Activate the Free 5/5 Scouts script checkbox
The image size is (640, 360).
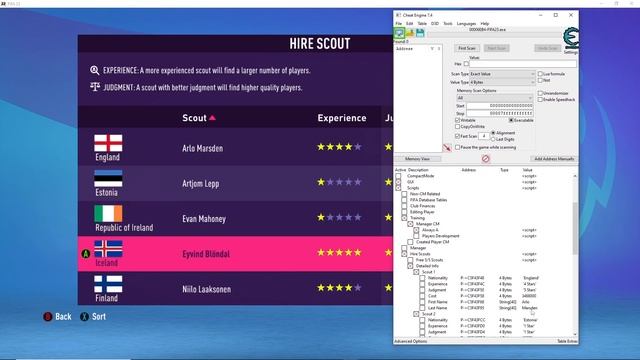click(410, 260)
